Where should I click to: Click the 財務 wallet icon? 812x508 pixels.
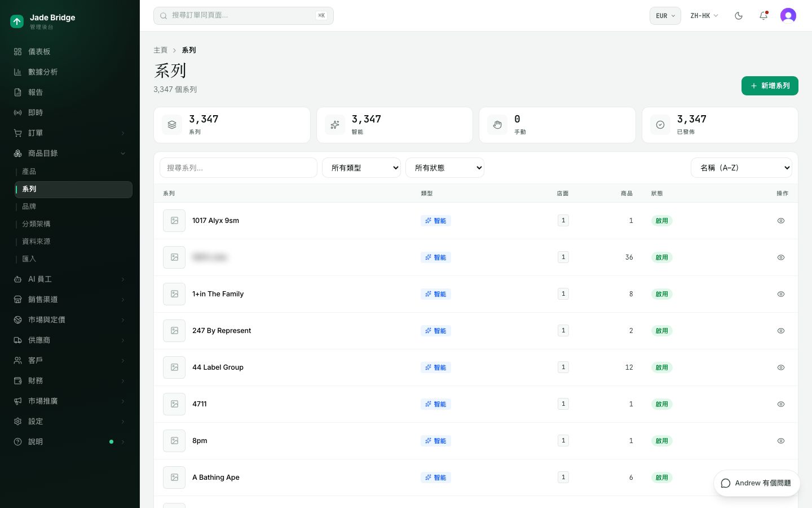pos(18,380)
